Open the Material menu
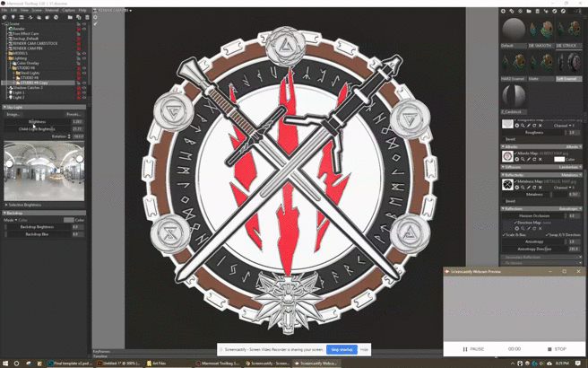 (x=52, y=10)
